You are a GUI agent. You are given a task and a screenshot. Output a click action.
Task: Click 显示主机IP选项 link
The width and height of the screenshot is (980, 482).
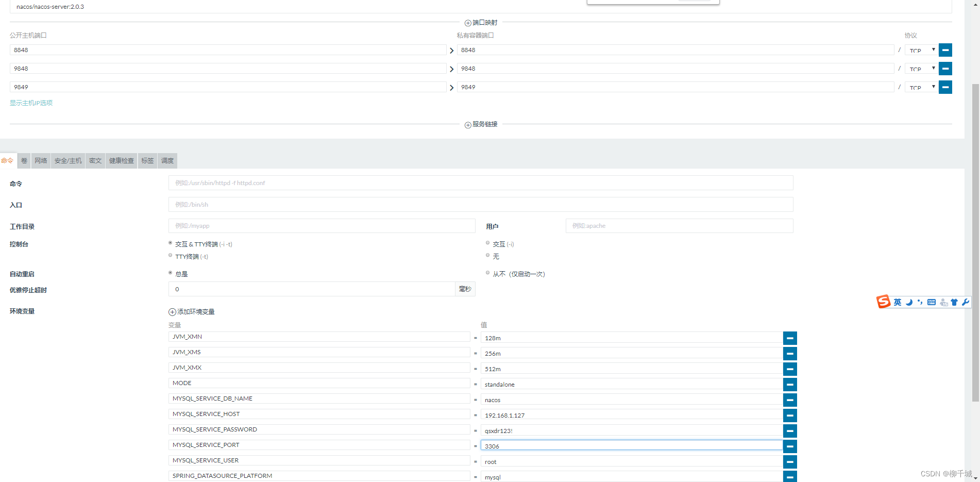31,103
